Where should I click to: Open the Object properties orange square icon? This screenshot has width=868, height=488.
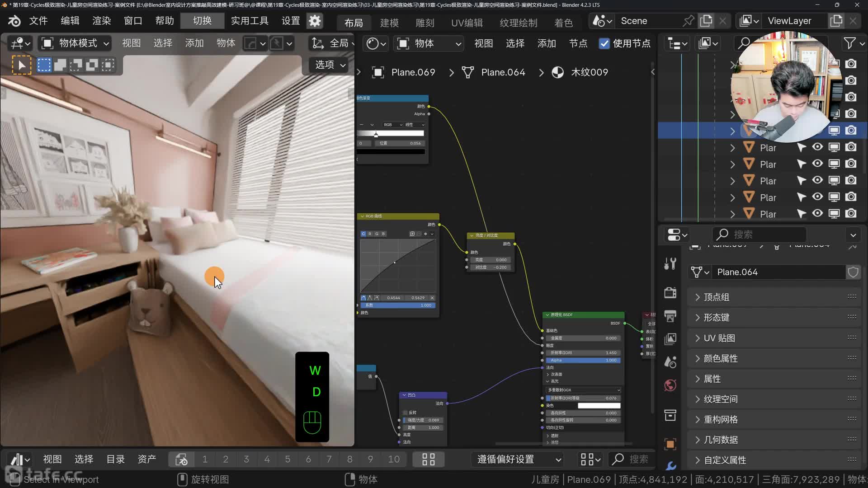pos(670,444)
